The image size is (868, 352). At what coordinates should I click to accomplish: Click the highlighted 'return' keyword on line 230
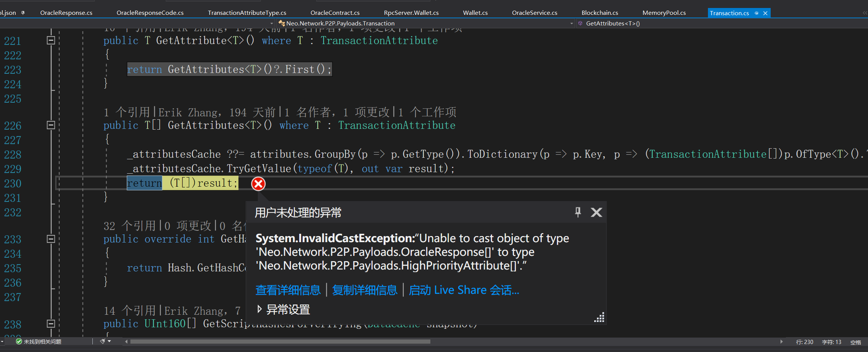(x=144, y=183)
